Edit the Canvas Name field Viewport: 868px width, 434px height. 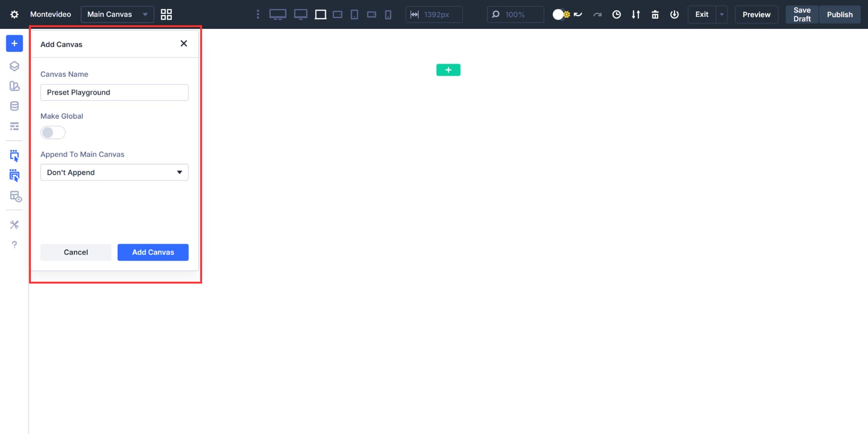coord(114,92)
